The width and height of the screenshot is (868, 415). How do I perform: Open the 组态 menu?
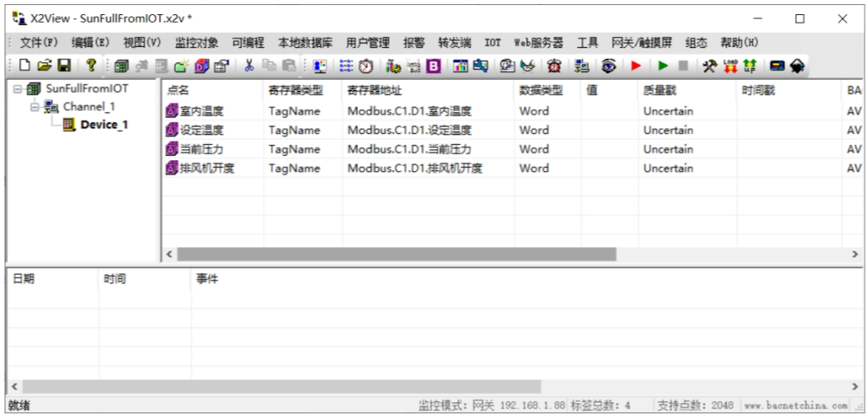point(696,43)
